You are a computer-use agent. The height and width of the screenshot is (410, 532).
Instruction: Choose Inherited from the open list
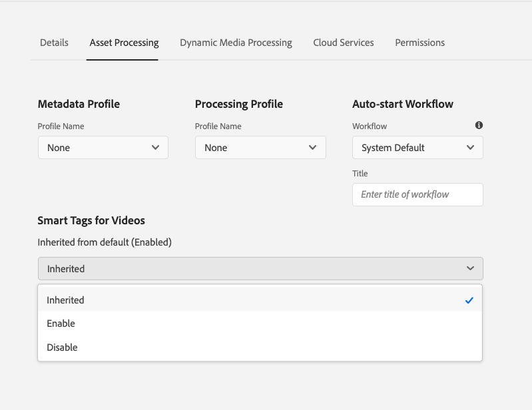click(x=66, y=300)
